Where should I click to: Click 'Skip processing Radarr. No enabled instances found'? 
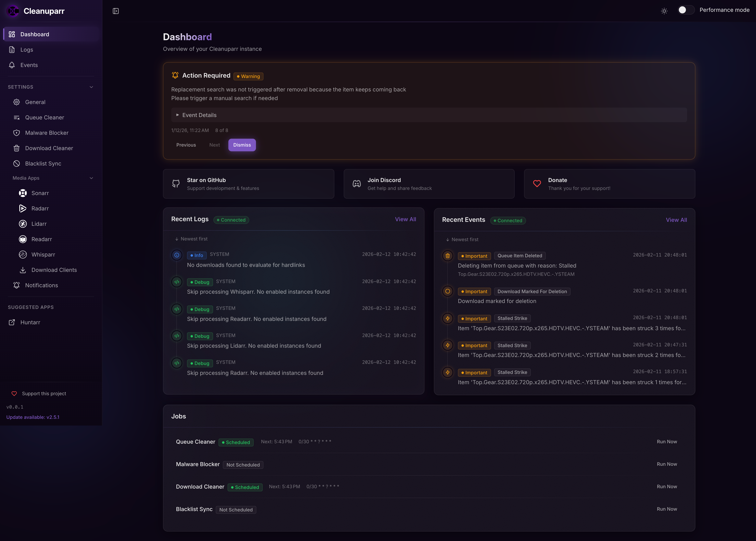coord(255,373)
